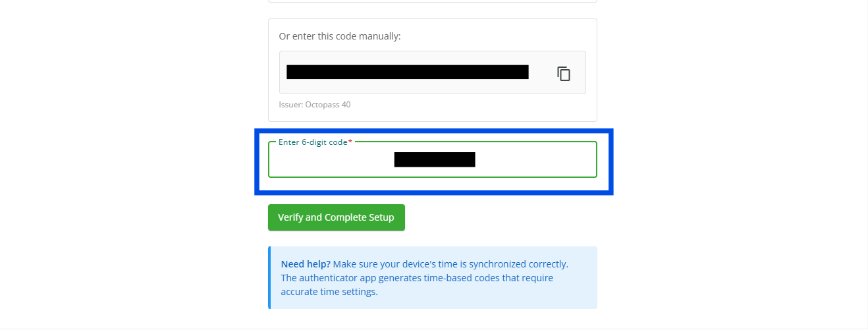Click the Issuer: Octopass 40 text
The width and height of the screenshot is (868, 330).
pos(315,105)
